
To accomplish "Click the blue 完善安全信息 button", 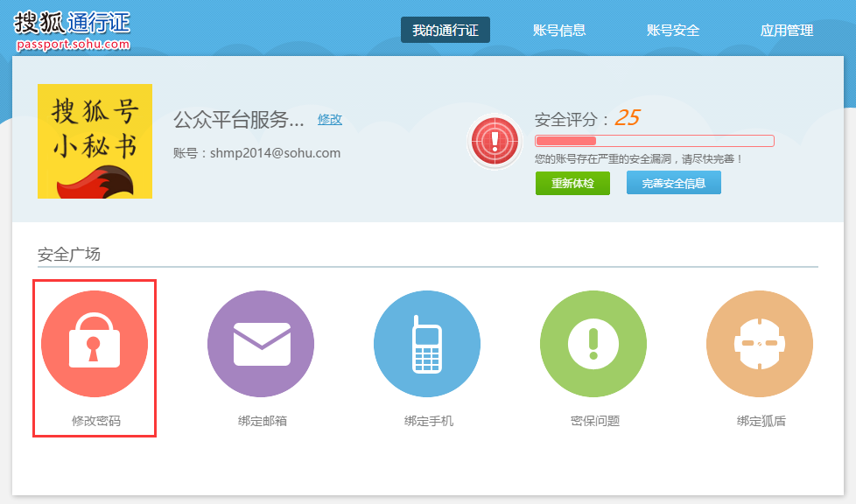I will tap(674, 183).
